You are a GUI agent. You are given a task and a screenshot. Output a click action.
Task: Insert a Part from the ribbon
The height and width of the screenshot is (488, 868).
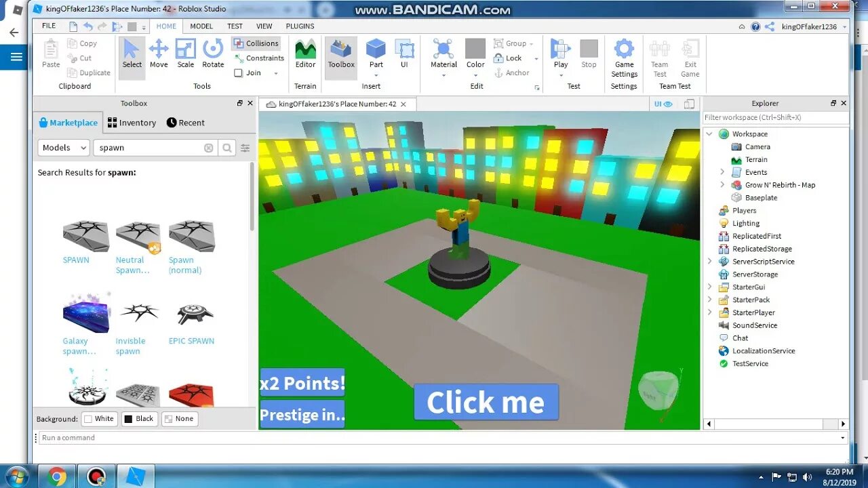[376, 54]
